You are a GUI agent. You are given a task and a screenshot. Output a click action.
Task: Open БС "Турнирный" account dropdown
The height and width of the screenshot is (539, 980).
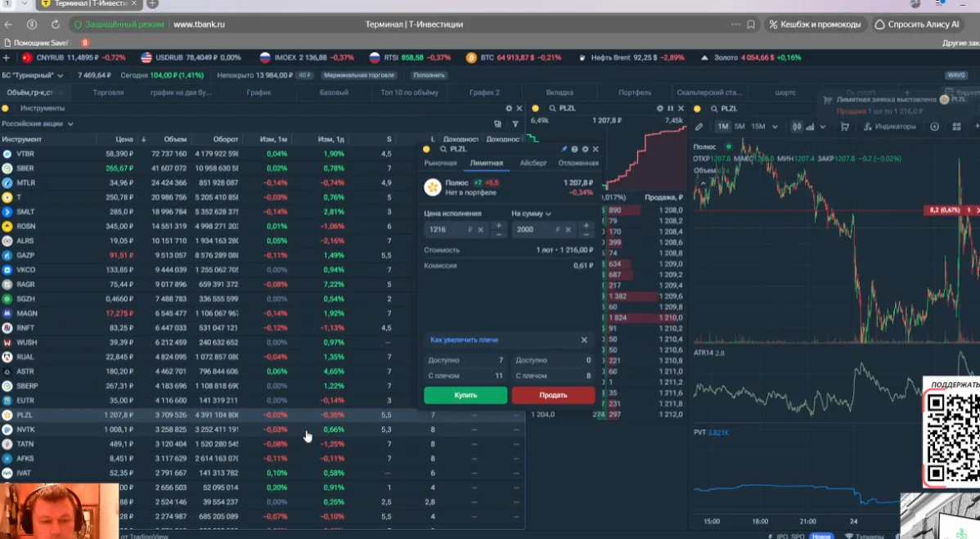click(33, 75)
